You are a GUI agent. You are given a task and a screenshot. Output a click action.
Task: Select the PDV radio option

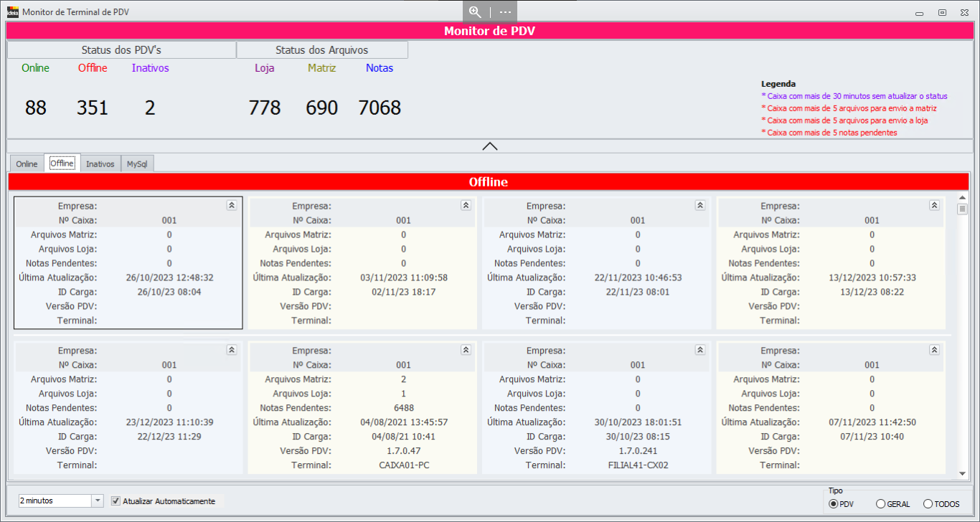(834, 504)
